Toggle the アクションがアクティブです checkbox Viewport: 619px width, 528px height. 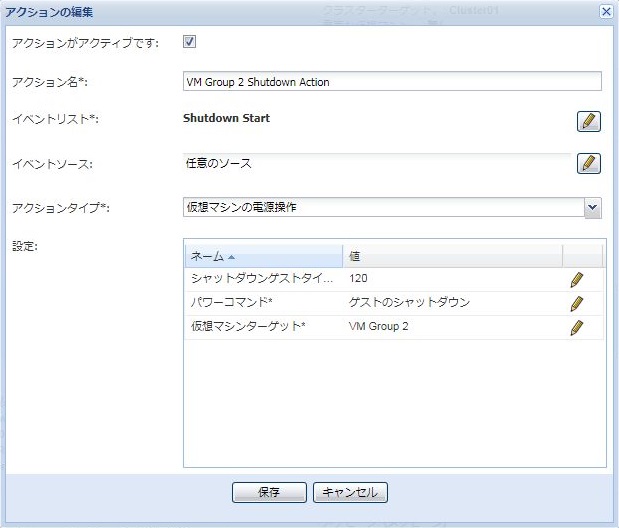click(x=190, y=42)
